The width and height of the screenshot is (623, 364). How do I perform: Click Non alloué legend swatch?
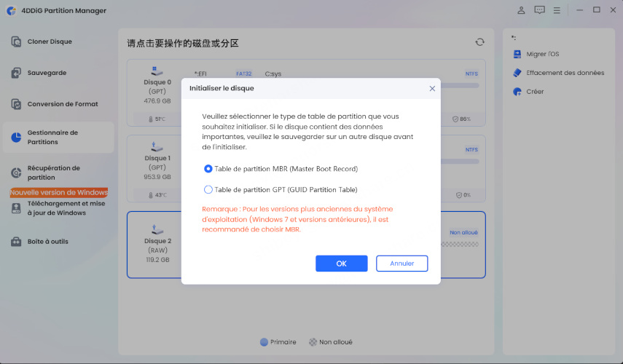point(313,342)
